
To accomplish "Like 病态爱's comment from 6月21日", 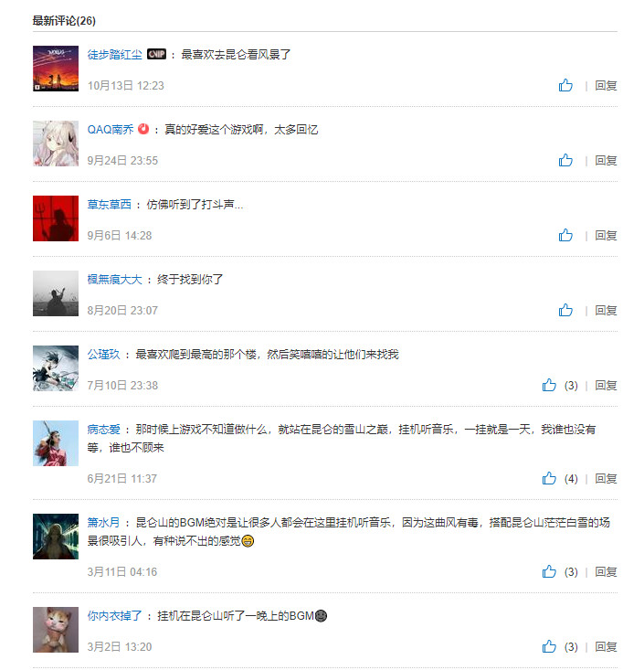I will 549,478.
